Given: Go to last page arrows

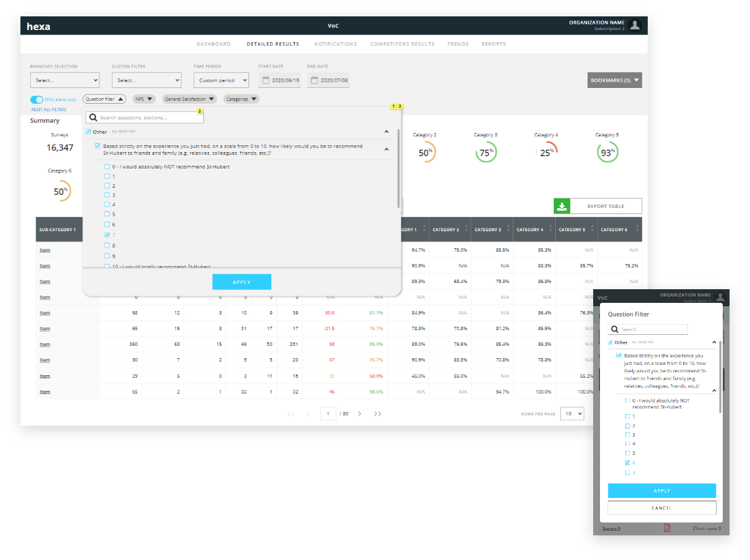Looking at the screenshot, I should click(x=378, y=413).
